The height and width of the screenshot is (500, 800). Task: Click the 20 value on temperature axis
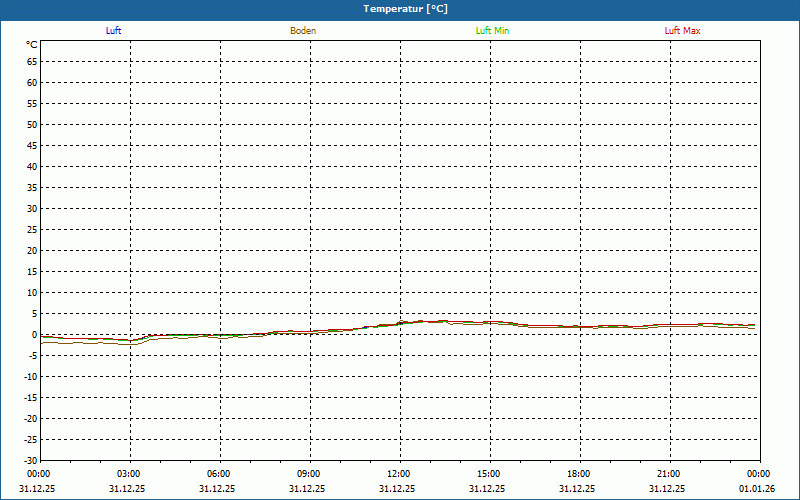pyautogui.click(x=32, y=251)
